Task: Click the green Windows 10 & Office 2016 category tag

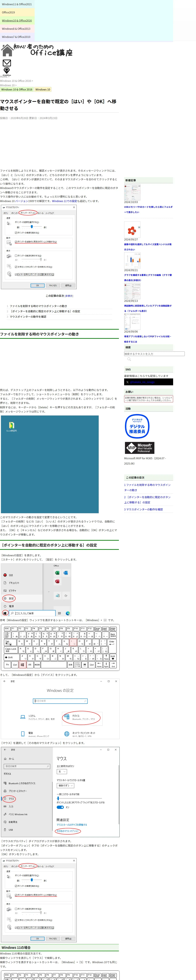Action: (x=17, y=89)
